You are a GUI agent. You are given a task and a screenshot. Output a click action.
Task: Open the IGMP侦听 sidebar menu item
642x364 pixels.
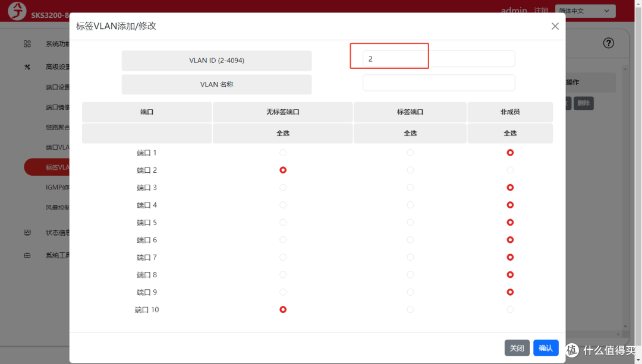click(57, 187)
